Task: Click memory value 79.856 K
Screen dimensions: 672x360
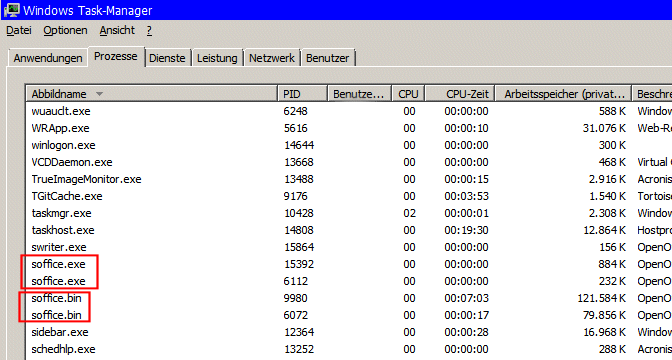Action: (x=604, y=315)
